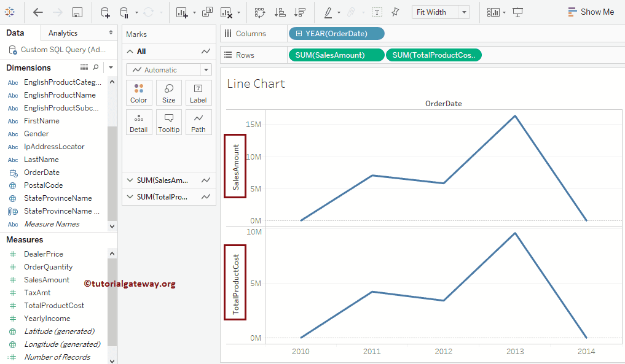Expand the SUM(SalesAmount) marks section

tap(130, 180)
